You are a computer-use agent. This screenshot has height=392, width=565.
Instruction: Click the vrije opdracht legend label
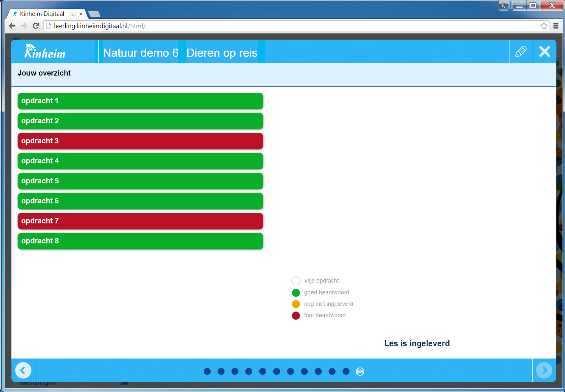[322, 281]
